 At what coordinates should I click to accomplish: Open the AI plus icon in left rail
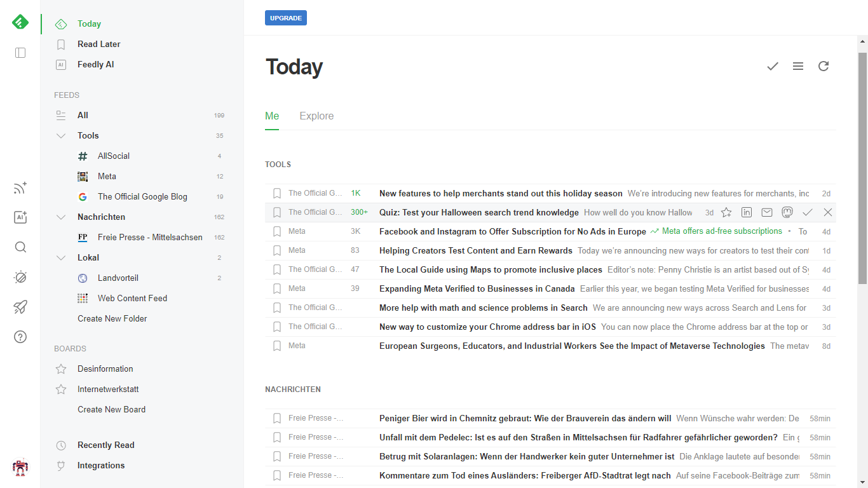(x=20, y=217)
